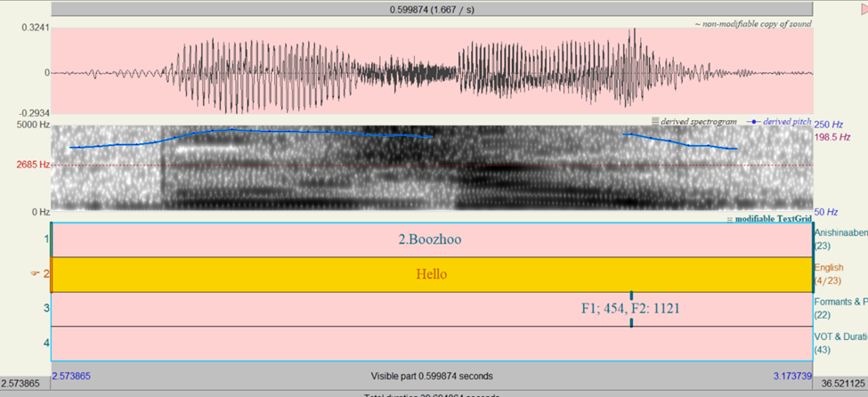Click the 50 Hz pitch floor label

(826, 212)
